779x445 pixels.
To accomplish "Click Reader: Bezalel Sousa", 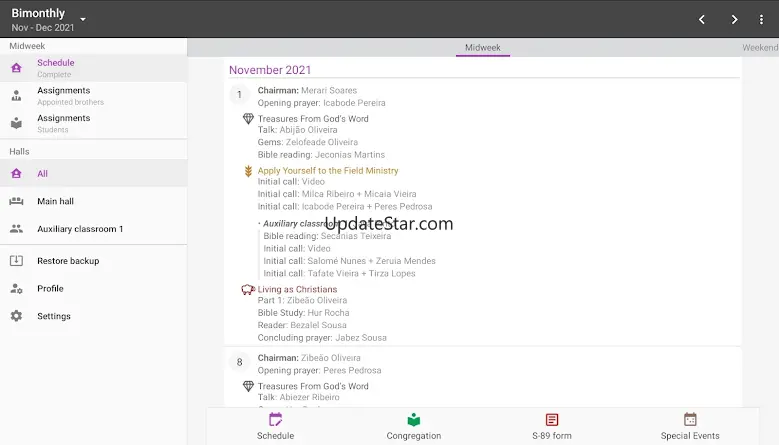I will 302,325.
